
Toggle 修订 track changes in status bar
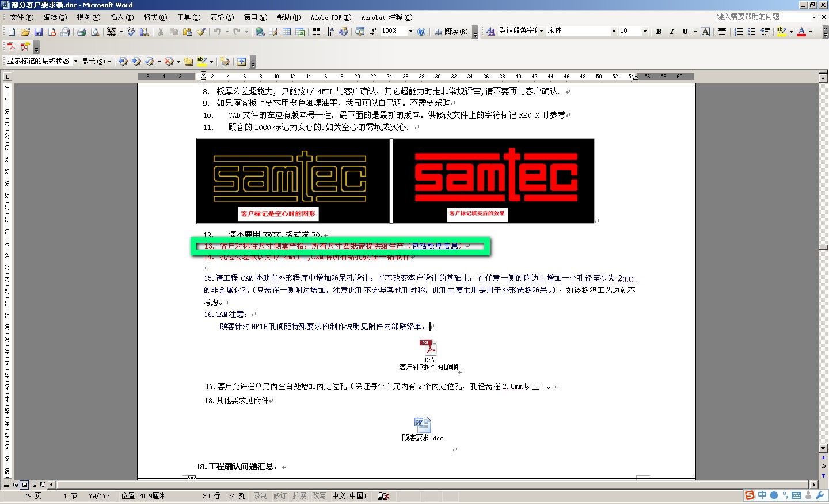pos(280,496)
